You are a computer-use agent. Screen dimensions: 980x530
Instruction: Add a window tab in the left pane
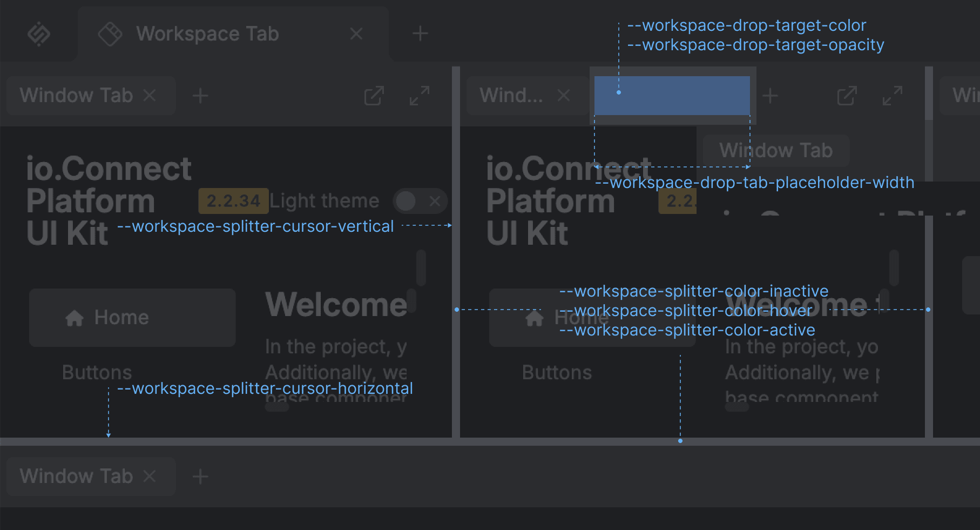click(200, 96)
